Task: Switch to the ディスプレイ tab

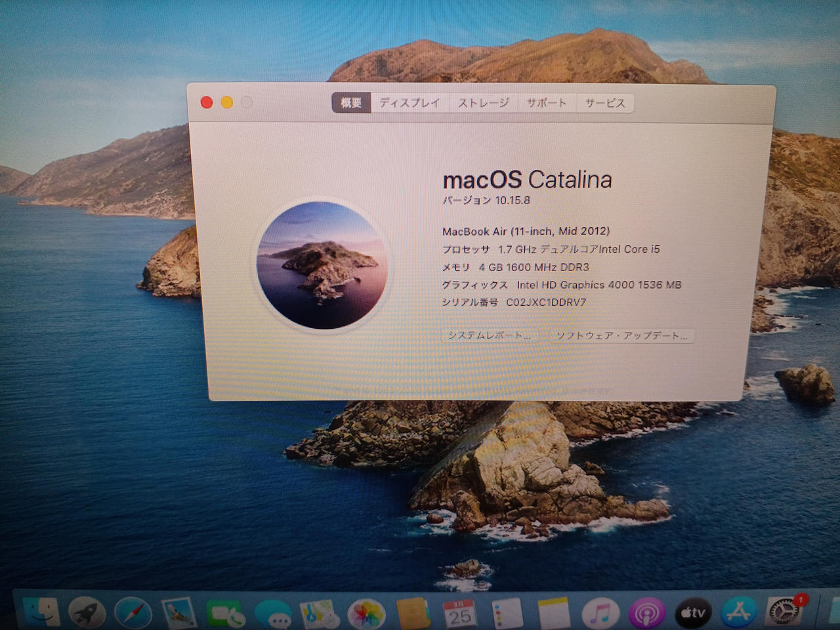Action: pos(409,103)
